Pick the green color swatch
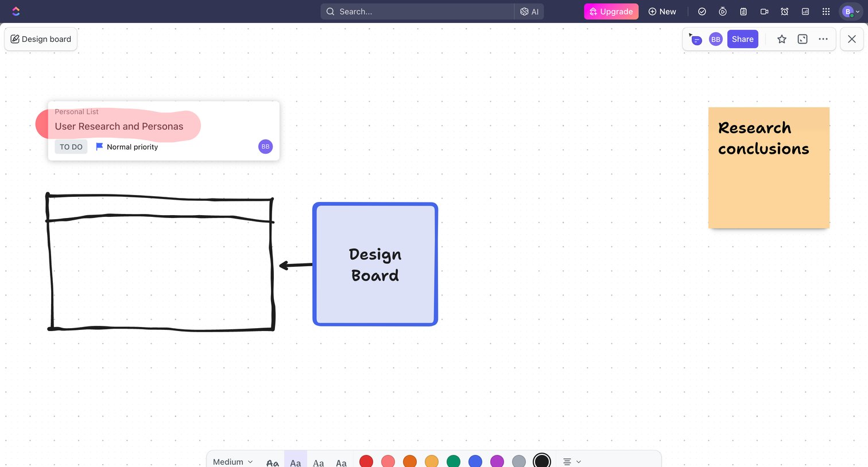The width and height of the screenshot is (868, 467). [454, 461]
